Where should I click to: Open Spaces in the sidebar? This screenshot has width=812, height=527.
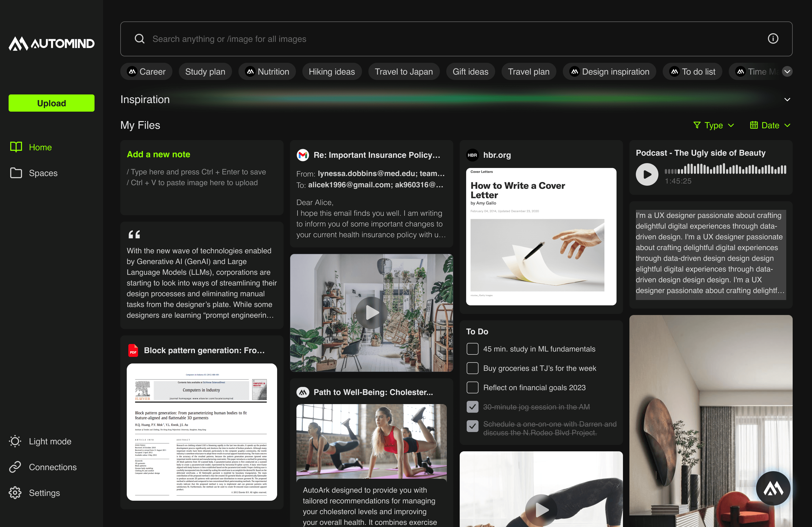point(43,173)
